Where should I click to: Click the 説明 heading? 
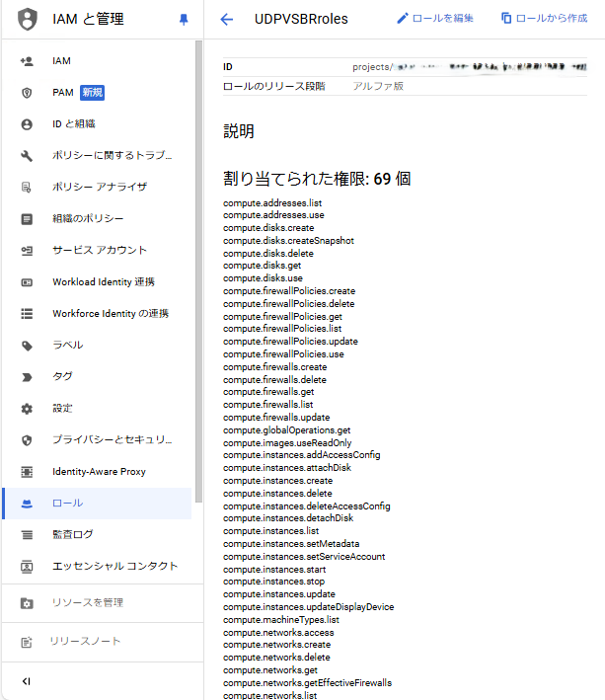239,131
